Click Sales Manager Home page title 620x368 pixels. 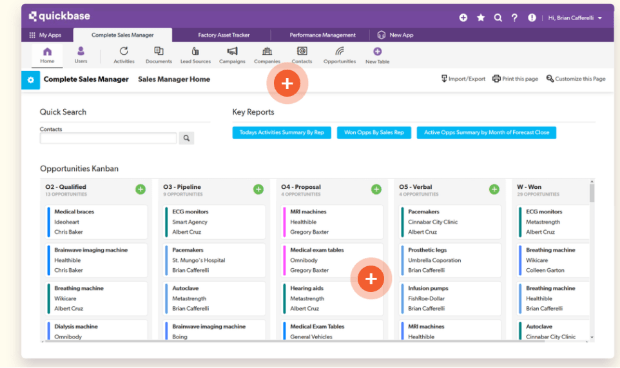click(x=174, y=79)
